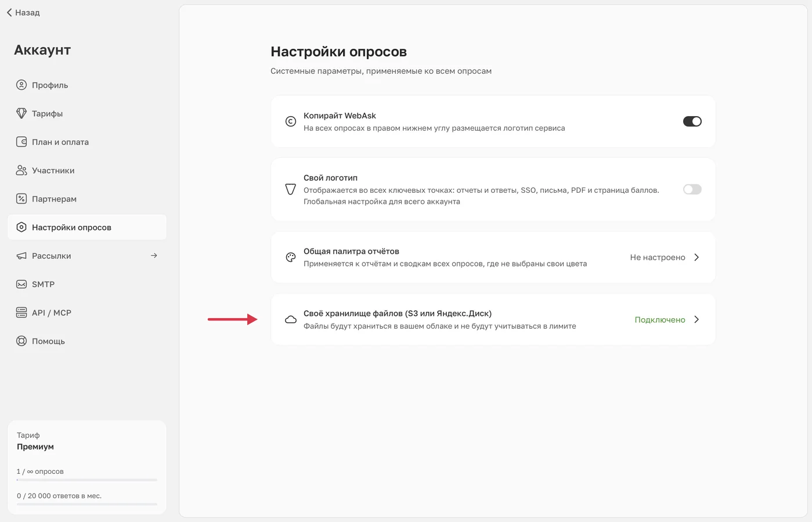Click the опросов usage progress bar

pyautogui.click(x=87, y=480)
